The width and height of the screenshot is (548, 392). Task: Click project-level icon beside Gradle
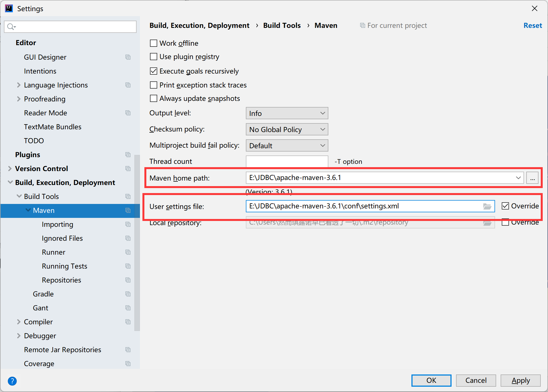[128, 294]
